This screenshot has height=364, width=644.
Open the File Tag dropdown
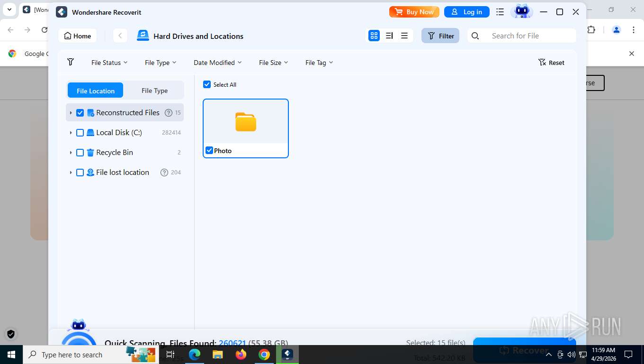click(x=319, y=63)
